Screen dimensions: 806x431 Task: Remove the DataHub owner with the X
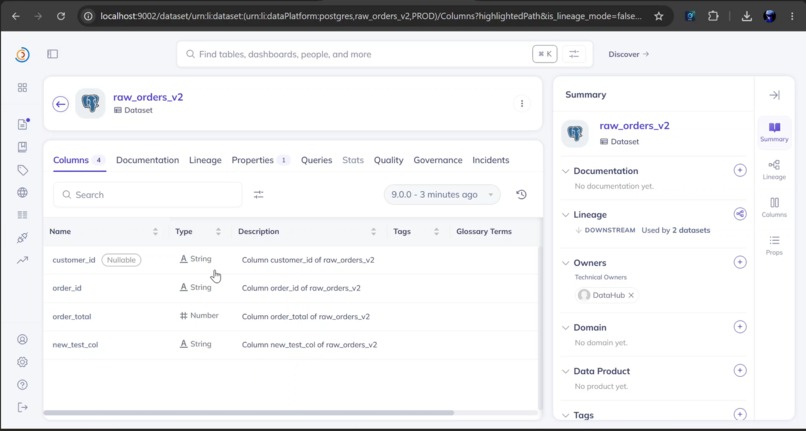pyautogui.click(x=631, y=295)
